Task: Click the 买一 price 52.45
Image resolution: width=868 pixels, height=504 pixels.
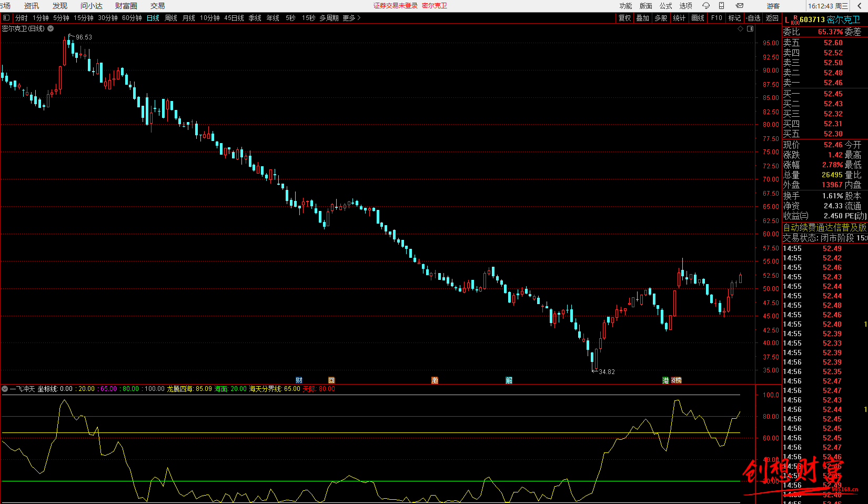Action: [x=833, y=94]
